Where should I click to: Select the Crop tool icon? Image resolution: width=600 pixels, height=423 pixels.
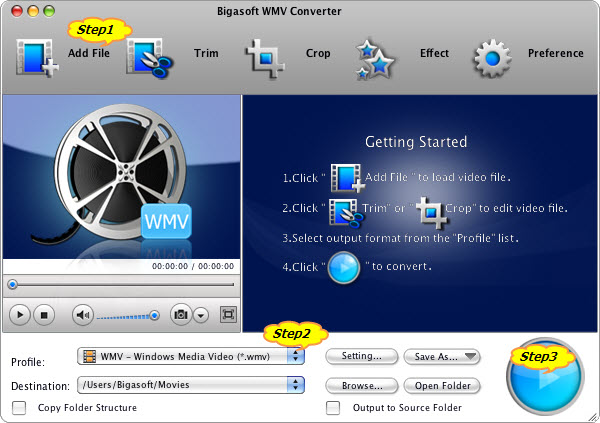pyautogui.click(x=265, y=58)
